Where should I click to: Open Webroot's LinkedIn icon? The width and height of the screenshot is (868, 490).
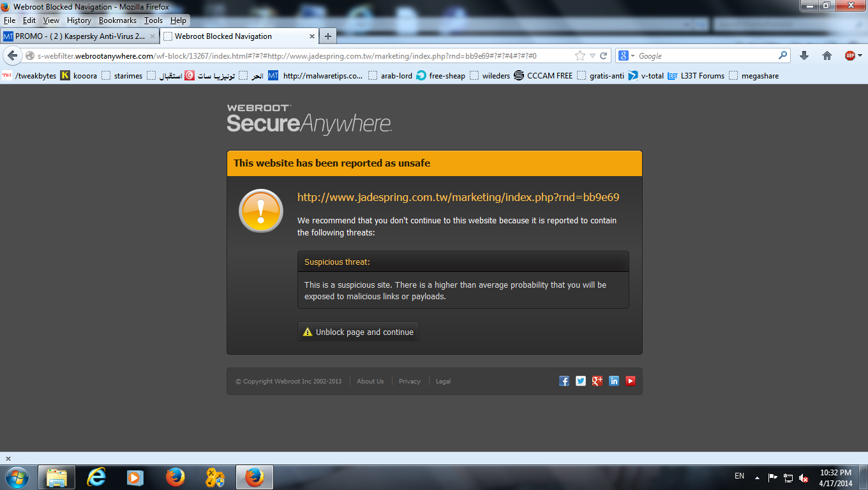(614, 381)
